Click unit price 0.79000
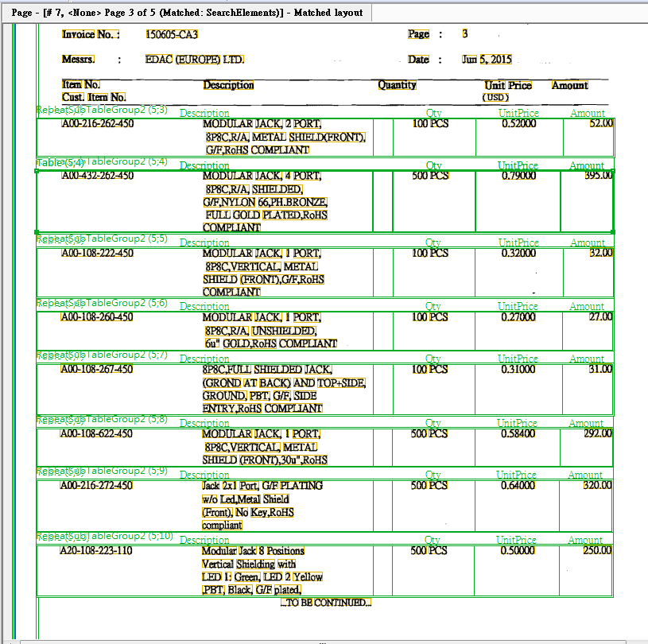 tap(519, 176)
